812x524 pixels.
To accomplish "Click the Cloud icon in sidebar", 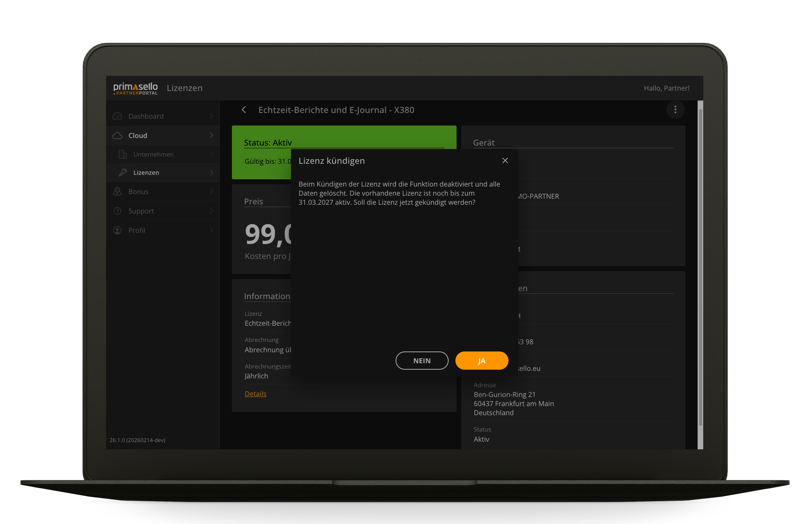I will pyautogui.click(x=117, y=136).
